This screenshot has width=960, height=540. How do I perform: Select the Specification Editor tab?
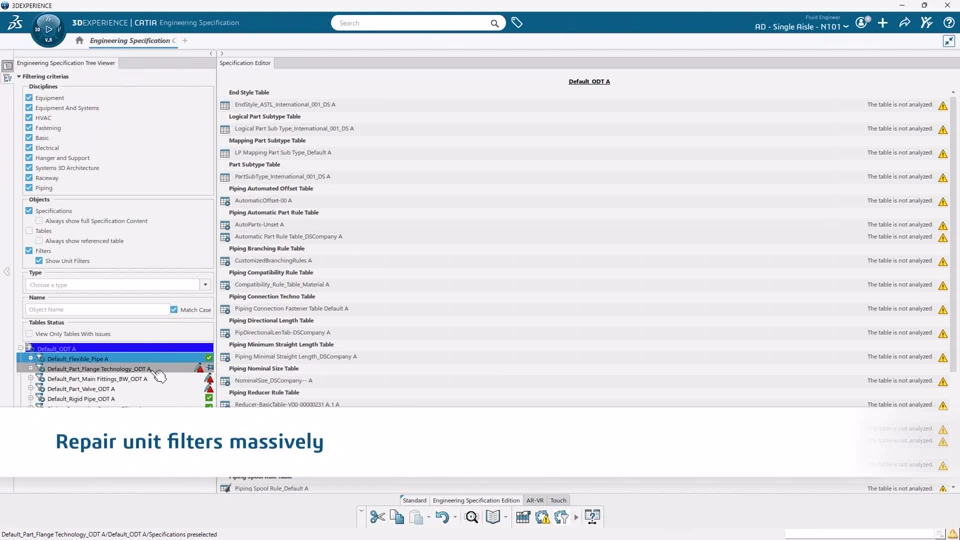click(245, 63)
